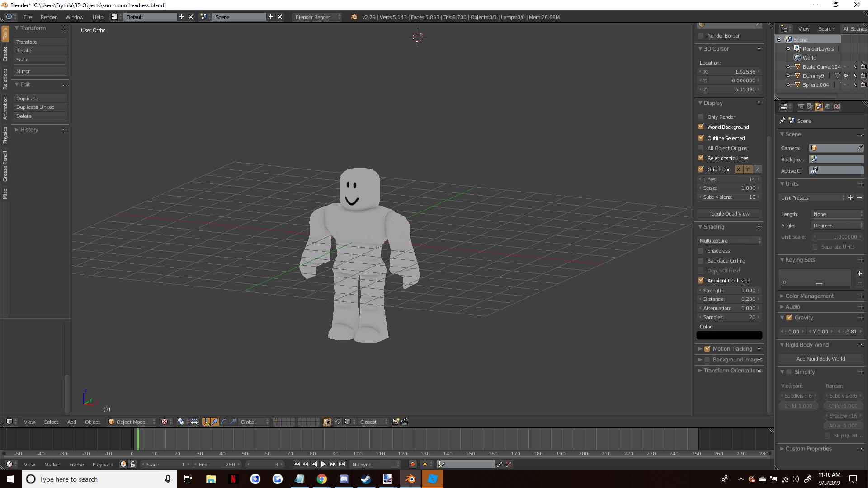Click the translate manipulator arrow icon
The image size is (868, 488).
(215, 422)
